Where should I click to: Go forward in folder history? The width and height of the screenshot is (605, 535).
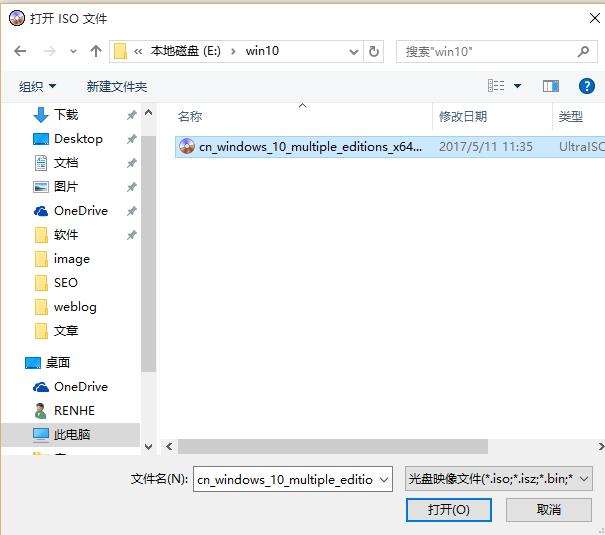tap(50, 51)
